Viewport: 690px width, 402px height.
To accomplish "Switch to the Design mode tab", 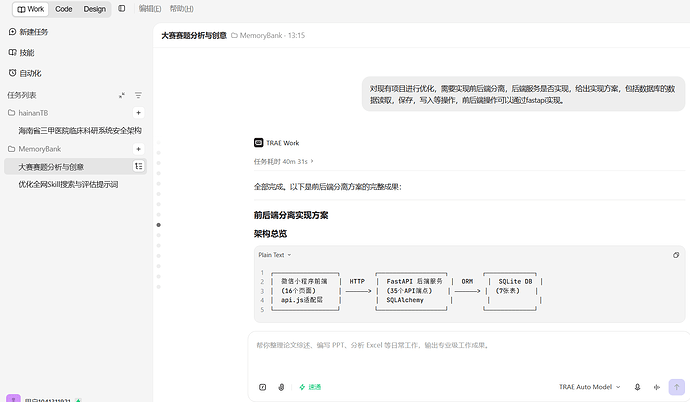I will click(x=95, y=9).
